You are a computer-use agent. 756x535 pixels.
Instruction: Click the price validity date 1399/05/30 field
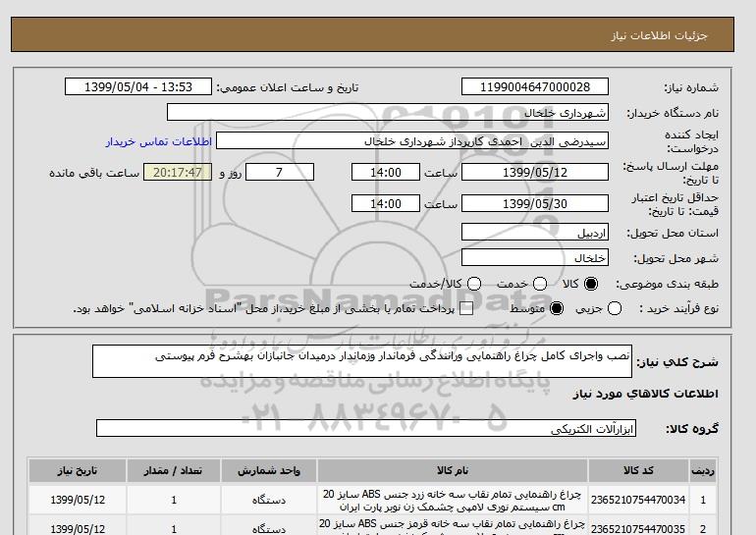pyautogui.click(x=535, y=203)
